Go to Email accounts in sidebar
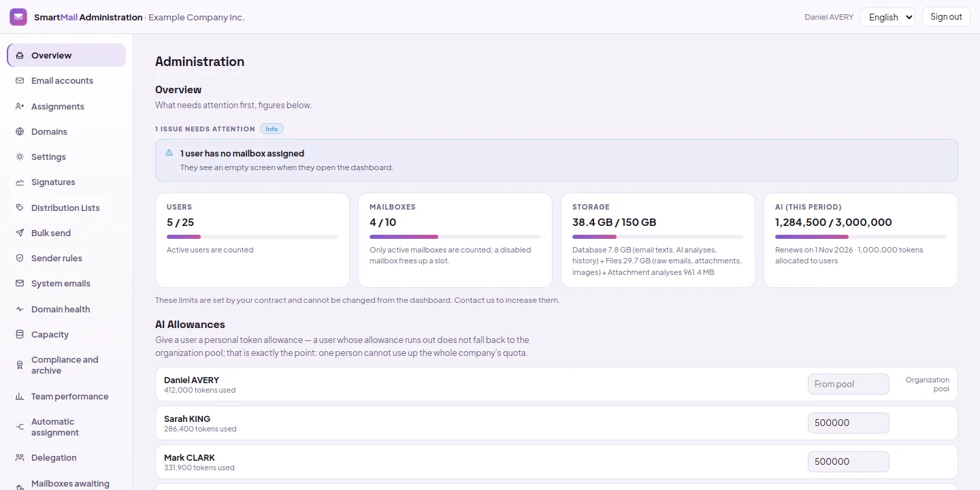Viewport: 980px width, 490px height. [x=67, y=81]
